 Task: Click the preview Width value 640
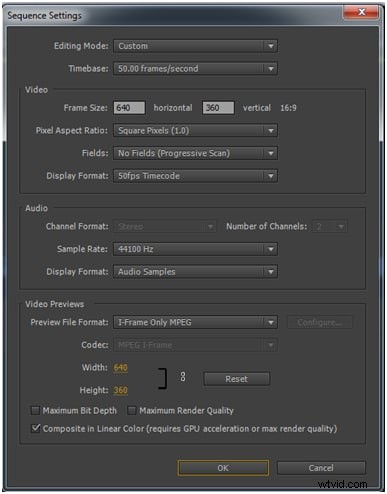pyautogui.click(x=120, y=368)
